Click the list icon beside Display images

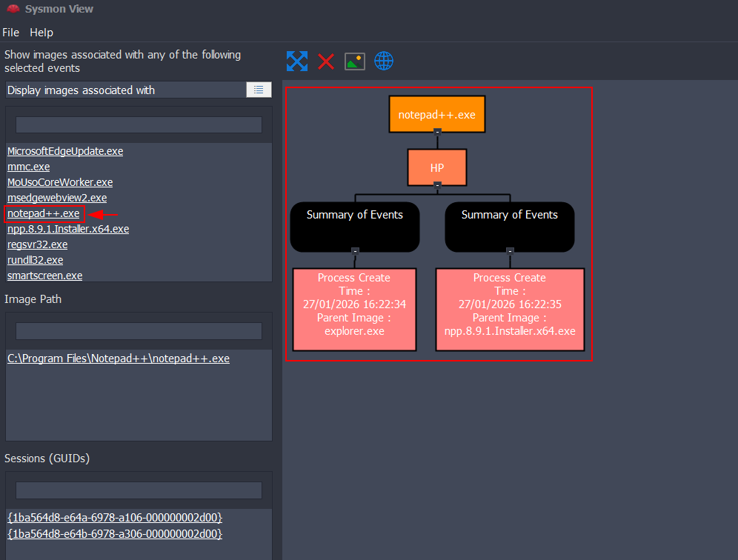pyautogui.click(x=259, y=90)
